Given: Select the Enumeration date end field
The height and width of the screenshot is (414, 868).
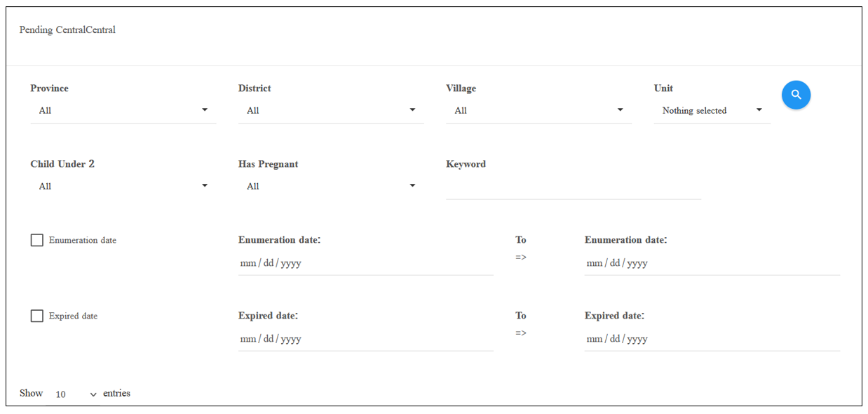Looking at the screenshot, I should [712, 263].
